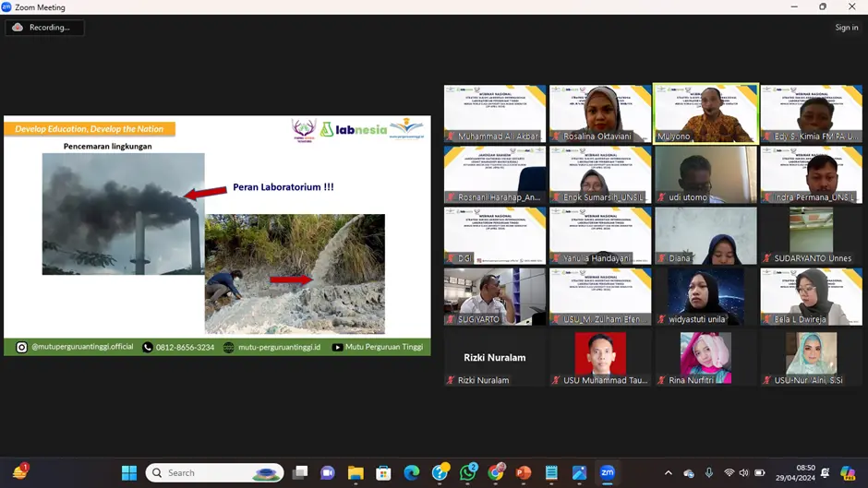The height and width of the screenshot is (488, 868).
Task: Click the Zoom Meeting window title
Action: [40, 7]
